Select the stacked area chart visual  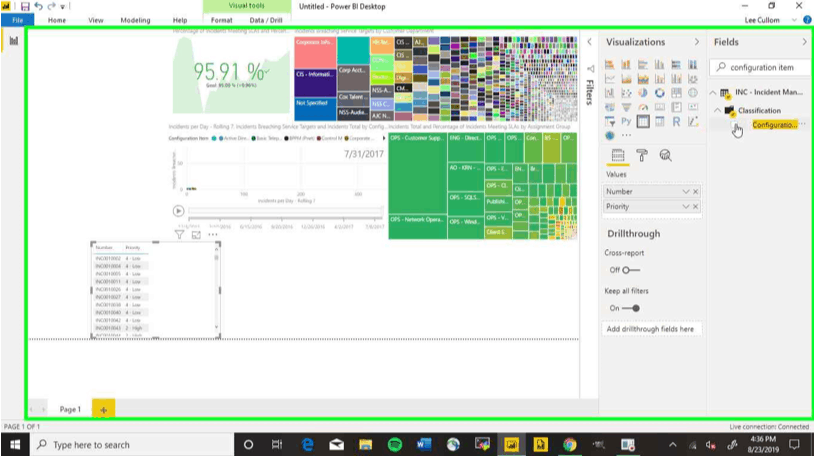[x=643, y=79]
